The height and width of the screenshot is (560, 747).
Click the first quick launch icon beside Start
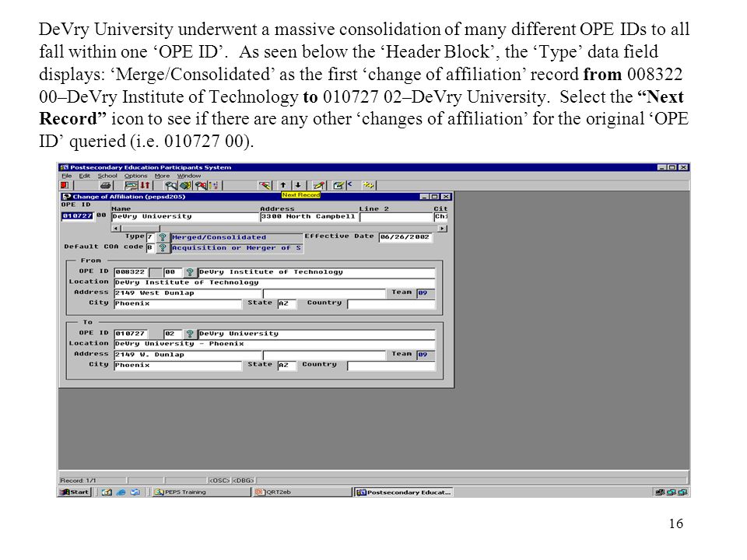click(x=107, y=492)
